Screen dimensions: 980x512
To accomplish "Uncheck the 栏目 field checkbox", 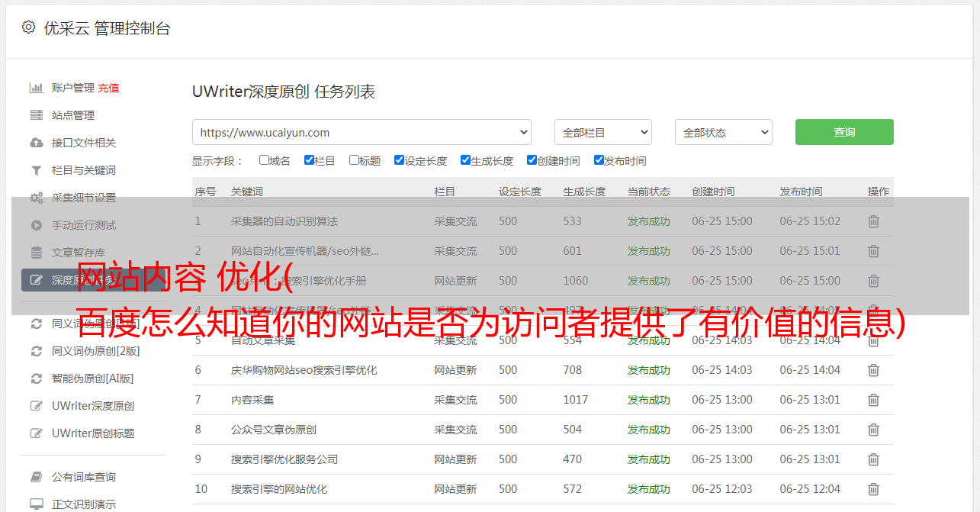I will [309, 160].
